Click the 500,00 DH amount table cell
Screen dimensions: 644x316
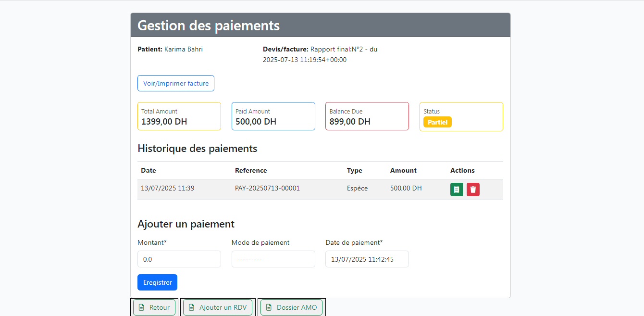406,188
